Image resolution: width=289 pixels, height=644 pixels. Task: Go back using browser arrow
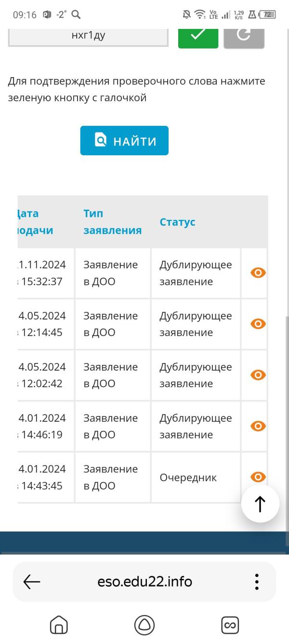[x=32, y=582]
